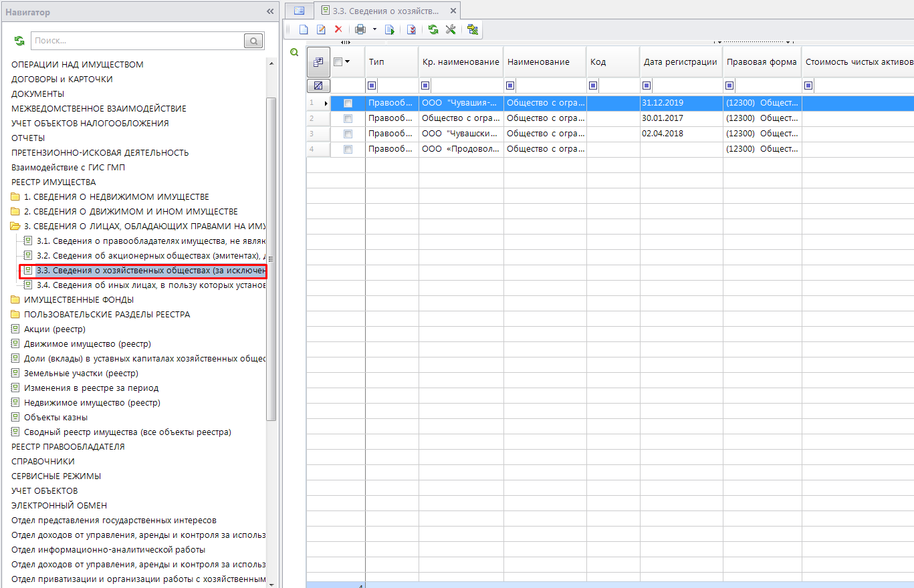Click the grid layout button in header corner

coord(318,61)
